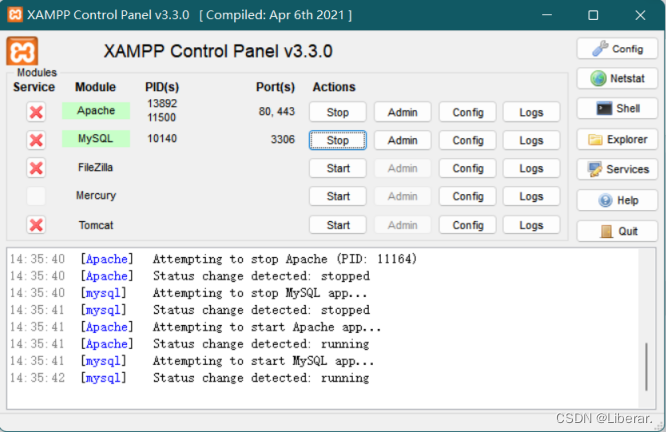Click the log panel scrollbar thumb

tap(646, 367)
